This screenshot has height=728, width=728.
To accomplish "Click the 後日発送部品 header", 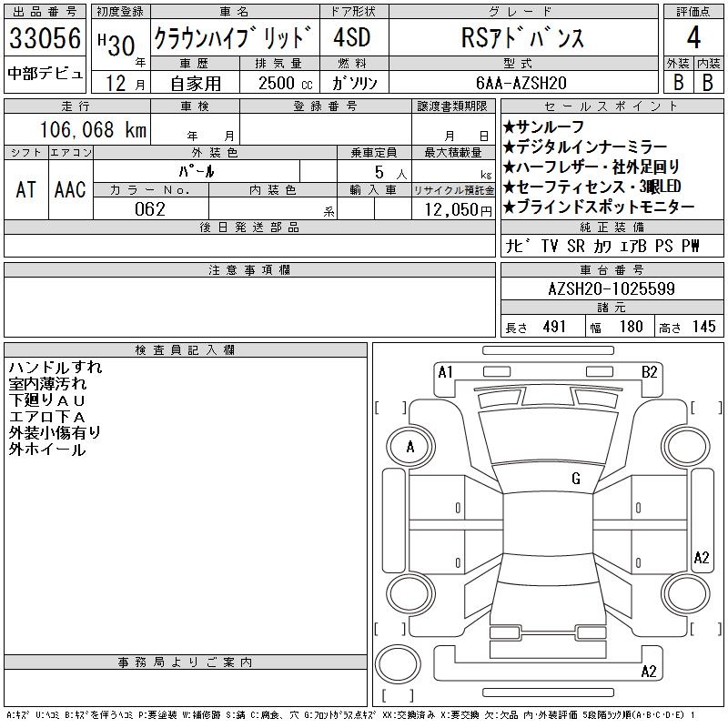I will 249,227.
